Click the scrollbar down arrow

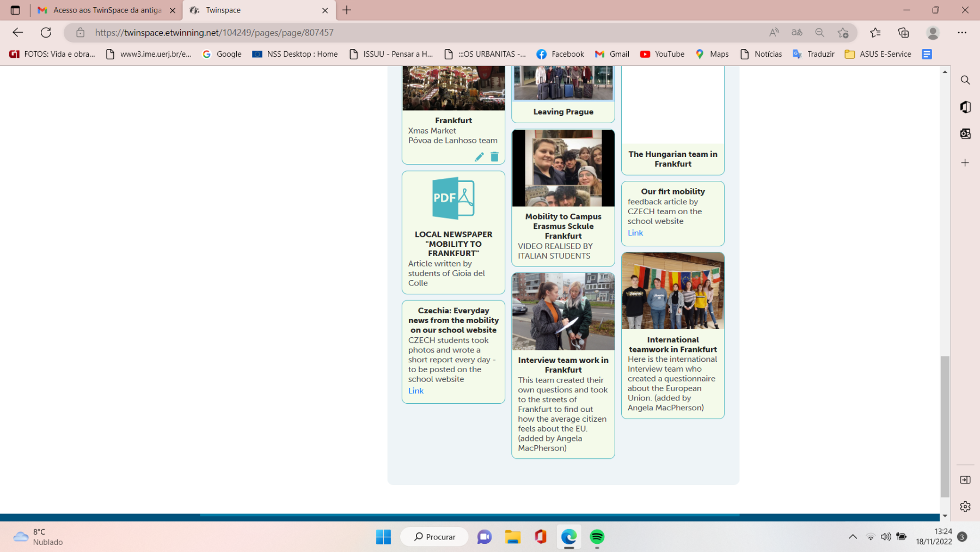(x=945, y=515)
